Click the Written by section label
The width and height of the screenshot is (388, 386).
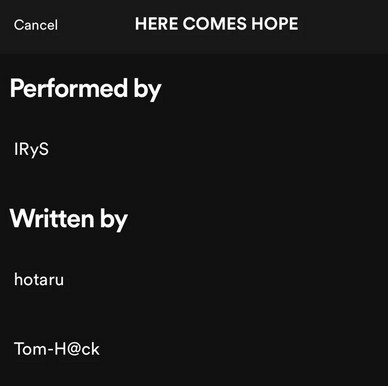pos(69,219)
